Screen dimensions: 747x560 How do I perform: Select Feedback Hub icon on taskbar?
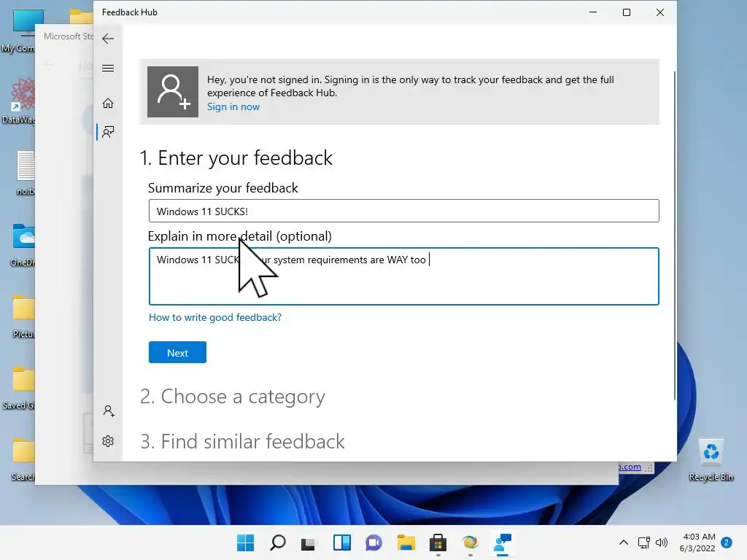click(502, 542)
